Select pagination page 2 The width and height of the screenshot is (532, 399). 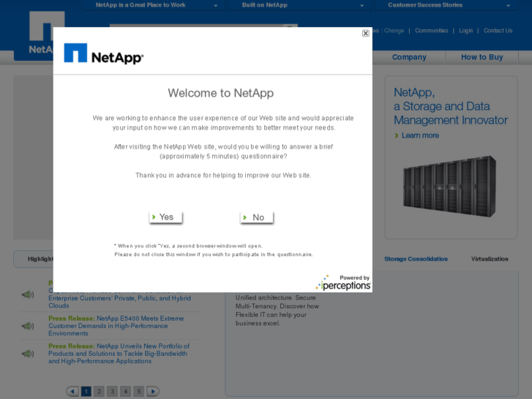(99, 392)
